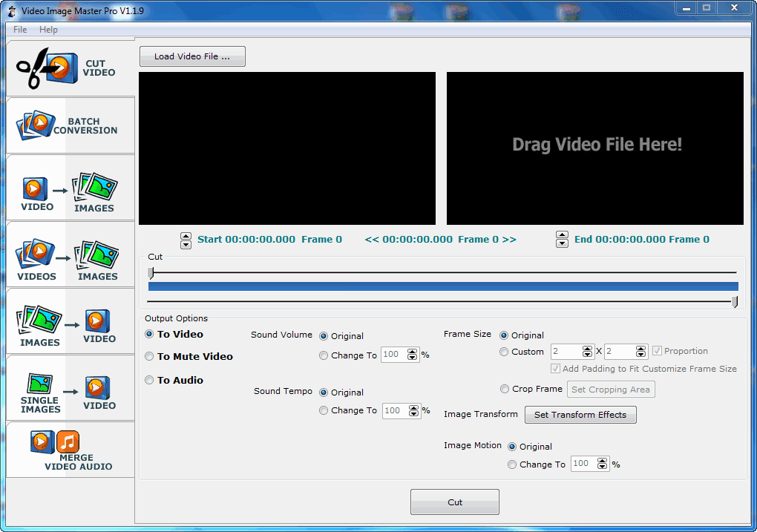Toggle Add Padding to Fit Customize Frame Size
Screen dimensions: 757x532
point(555,369)
